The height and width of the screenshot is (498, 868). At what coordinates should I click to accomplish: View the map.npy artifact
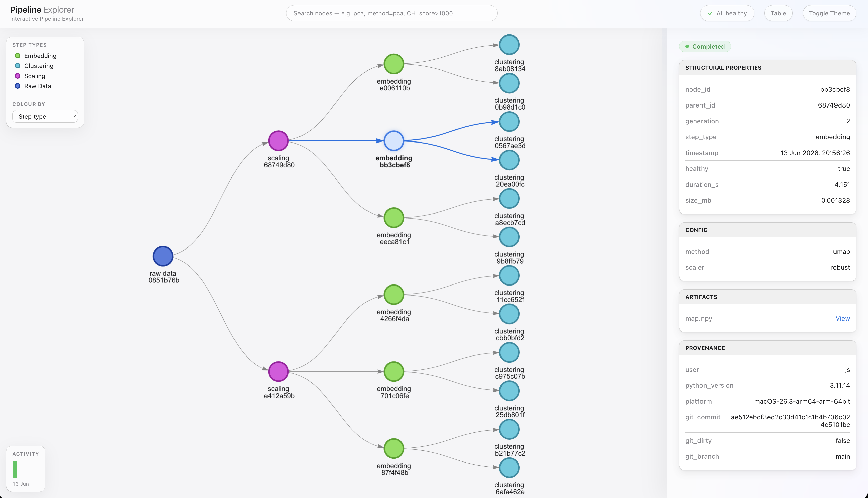(x=842, y=318)
